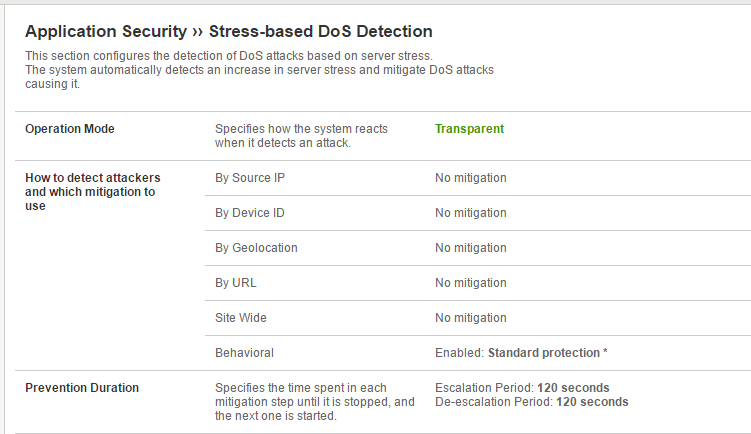Open No mitigation setting for By Source IP

(470, 178)
